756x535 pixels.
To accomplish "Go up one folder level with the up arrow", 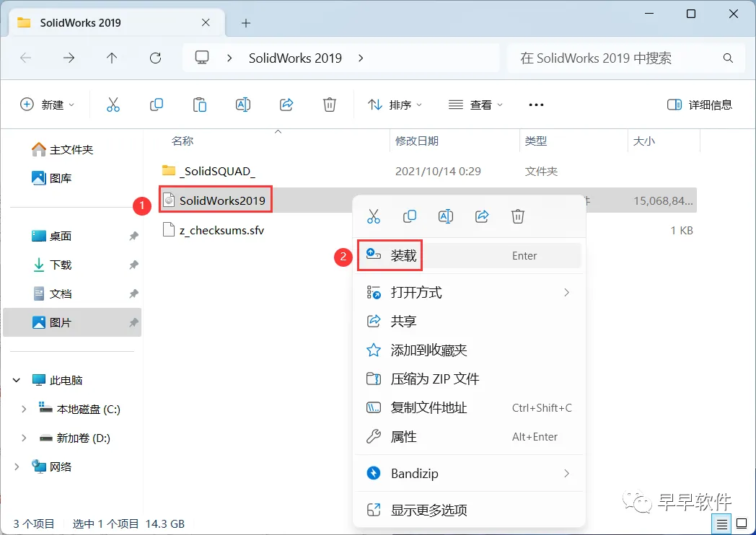I will click(112, 58).
